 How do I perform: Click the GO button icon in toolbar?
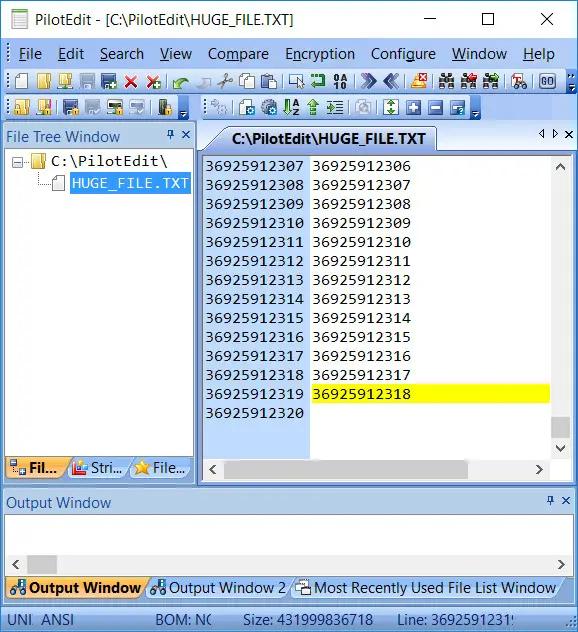point(547,81)
